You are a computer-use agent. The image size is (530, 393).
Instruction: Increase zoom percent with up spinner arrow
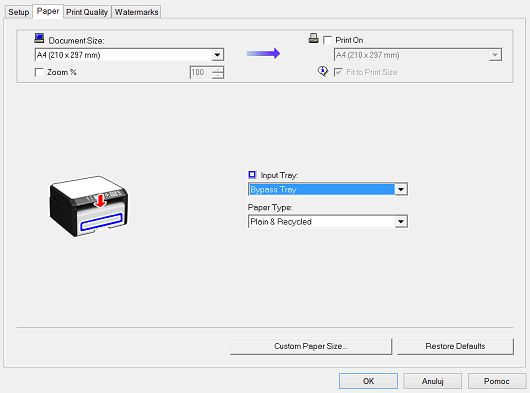coord(218,69)
